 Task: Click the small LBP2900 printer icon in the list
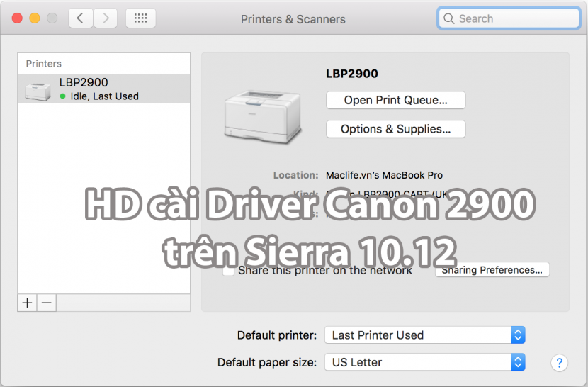click(38, 90)
